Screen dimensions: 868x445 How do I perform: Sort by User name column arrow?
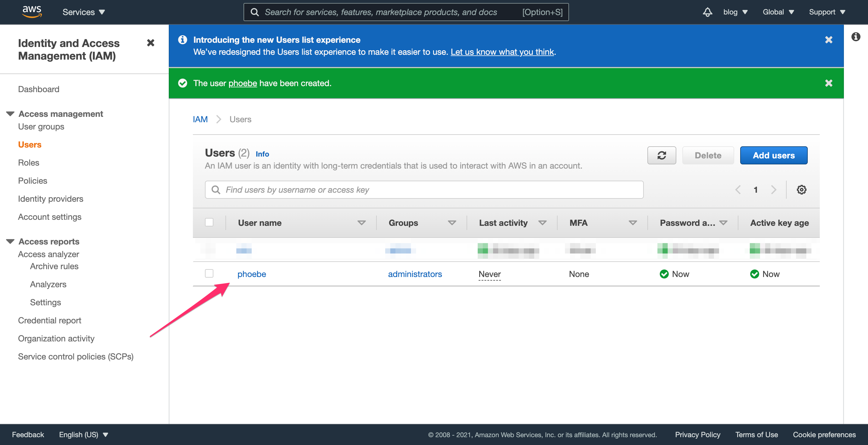pyautogui.click(x=361, y=223)
